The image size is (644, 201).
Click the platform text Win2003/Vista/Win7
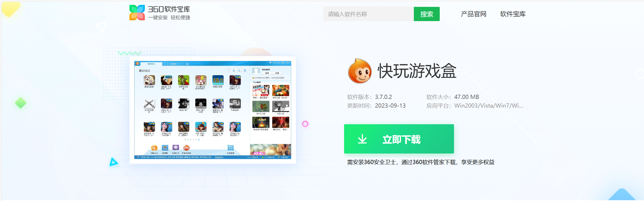point(489,106)
